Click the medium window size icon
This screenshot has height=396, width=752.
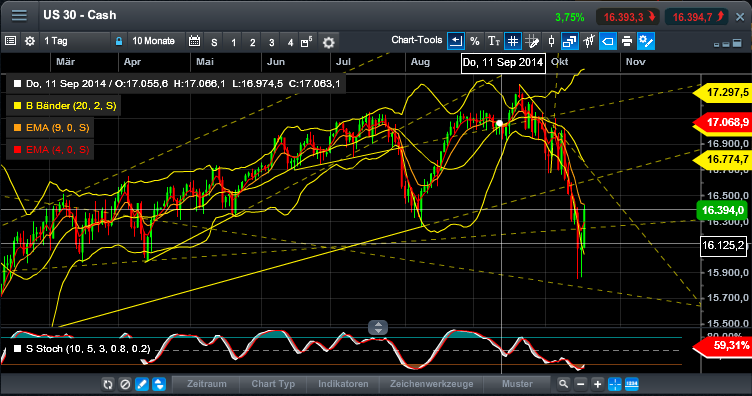click(726, 44)
